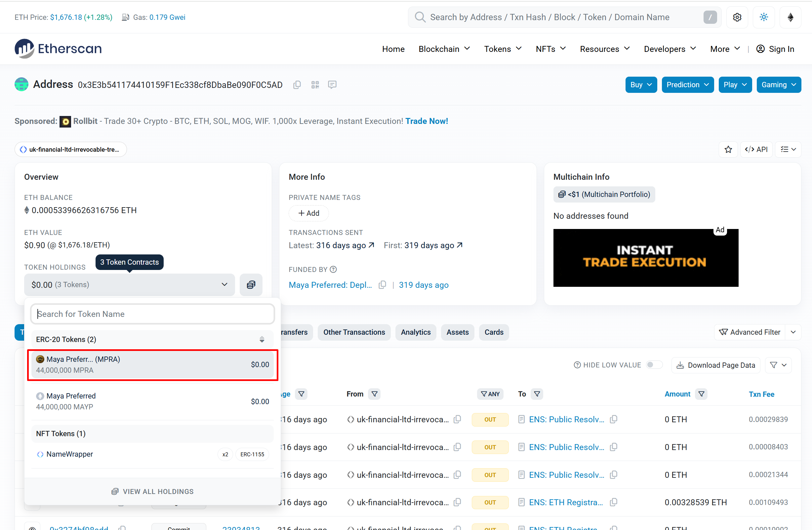Viewport: 812px width, 530px height.
Task: Open Instant Trade Execution ad
Action: click(x=645, y=258)
